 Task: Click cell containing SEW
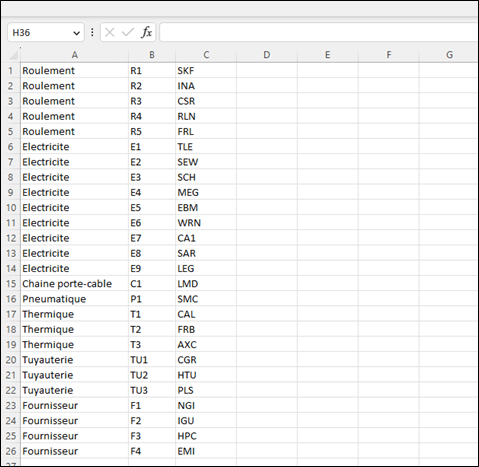(x=206, y=162)
